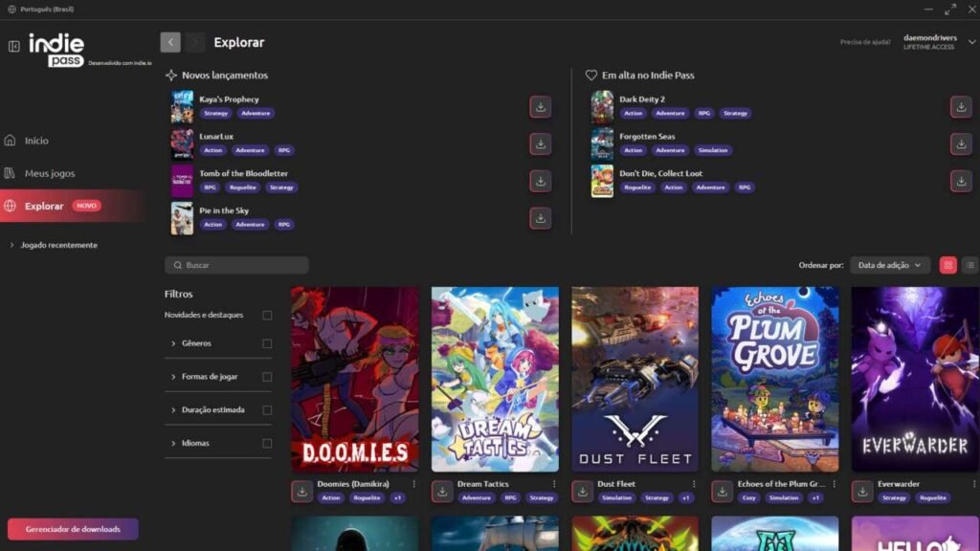The image size is (980, 551).
Task: Select Explorar in the sidebar
Action: tap(74, 206)
